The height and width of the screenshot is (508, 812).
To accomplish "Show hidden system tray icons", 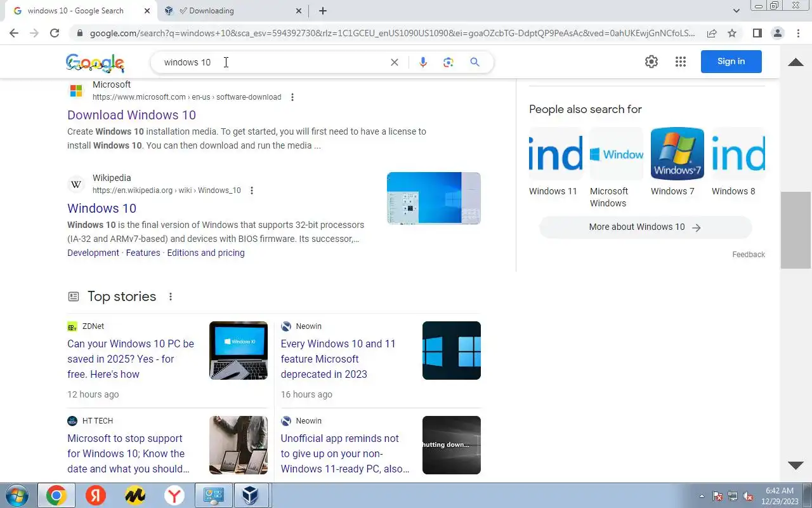I will pos(702,496).
